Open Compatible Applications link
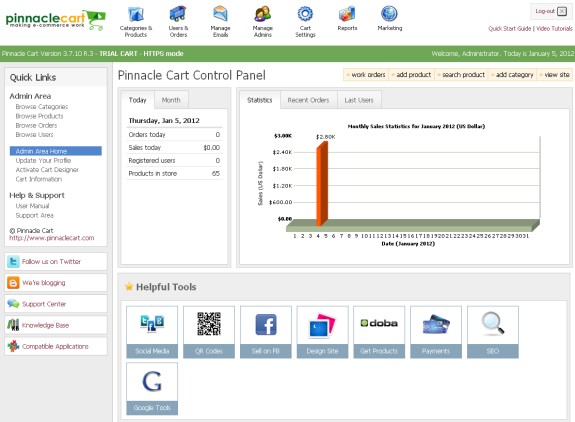The height and width of the screenshot is (422, 575). tap(55, 346)
